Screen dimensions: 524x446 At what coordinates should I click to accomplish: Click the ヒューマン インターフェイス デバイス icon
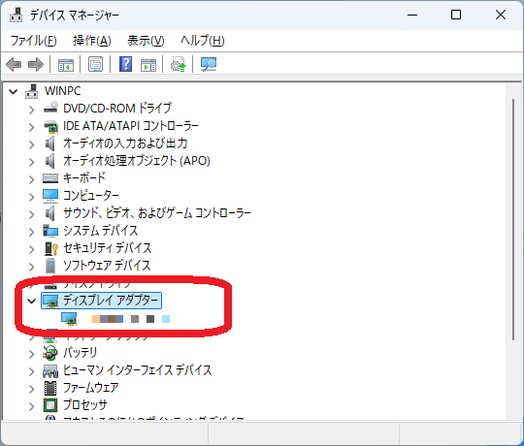pos(50,370)
